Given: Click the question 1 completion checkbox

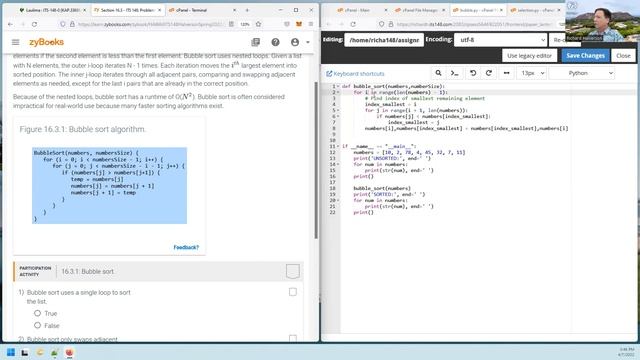Looking at the screenshot, I should point(293,292).
